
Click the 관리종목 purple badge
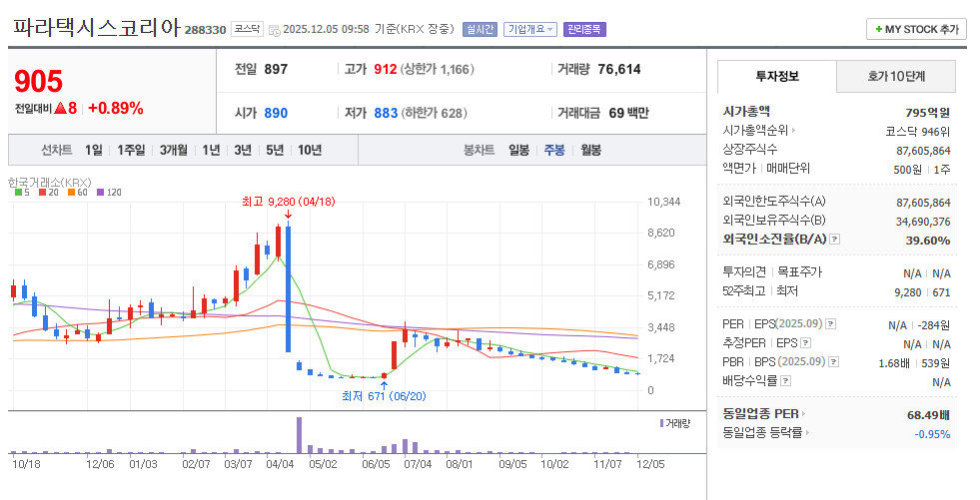[x=584, y=29]
